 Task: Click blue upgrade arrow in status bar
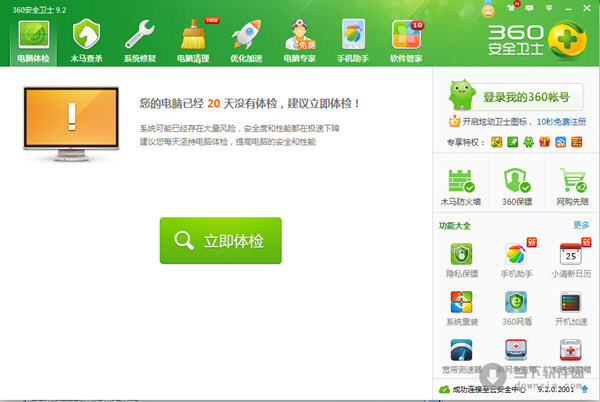(x=585, y=389)
